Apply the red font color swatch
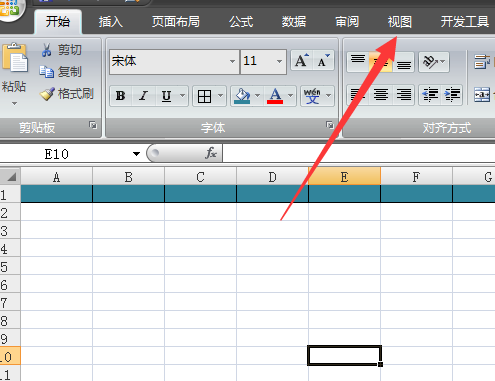This screenshot has width=495, height=381. 275,96
